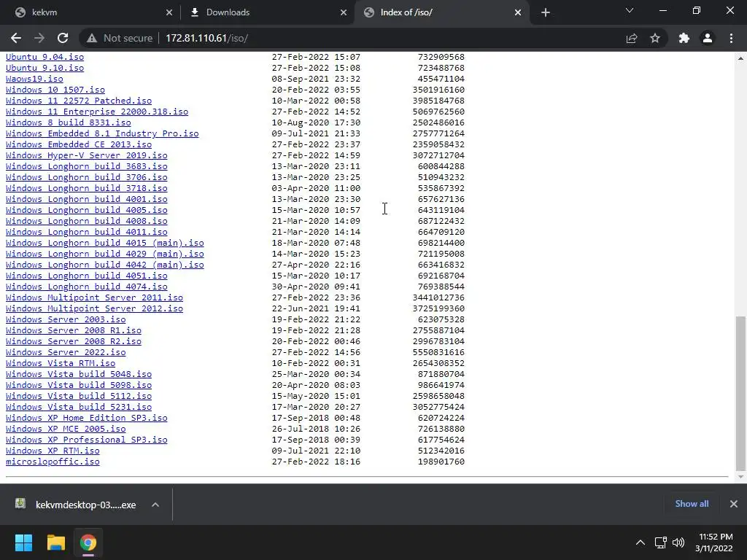Click the scrollbar down arrow
Screen dimensions: 747x560
(740, 477)
